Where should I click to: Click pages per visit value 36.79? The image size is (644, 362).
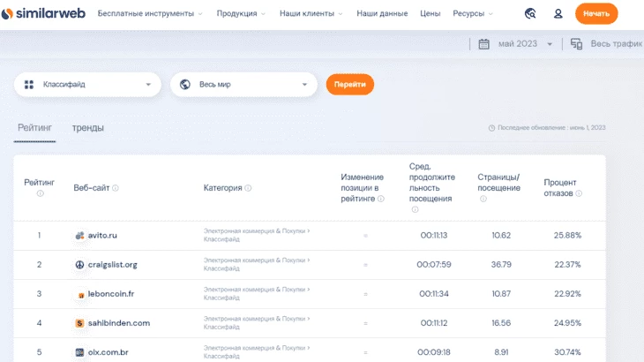click(x=501, y=265)
